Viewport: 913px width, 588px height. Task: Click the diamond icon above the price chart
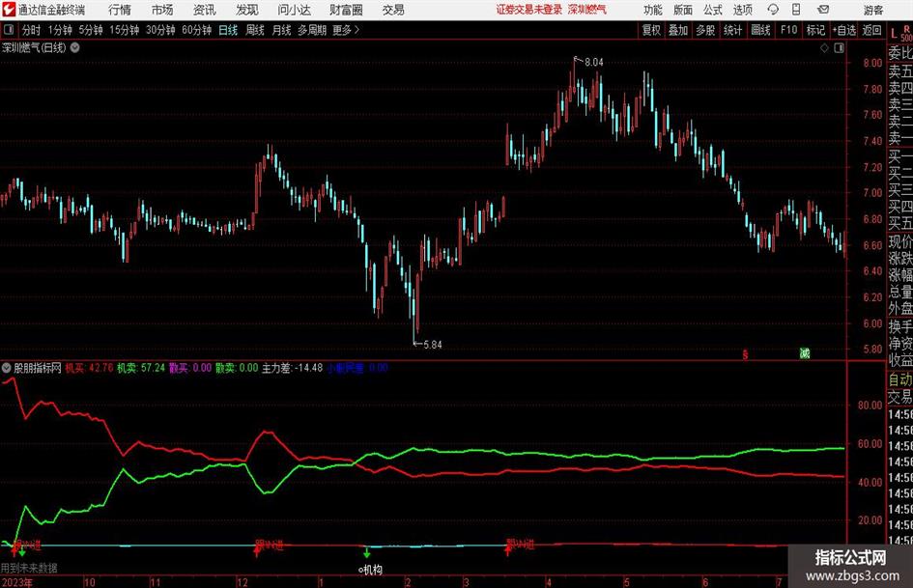(824, 48)
